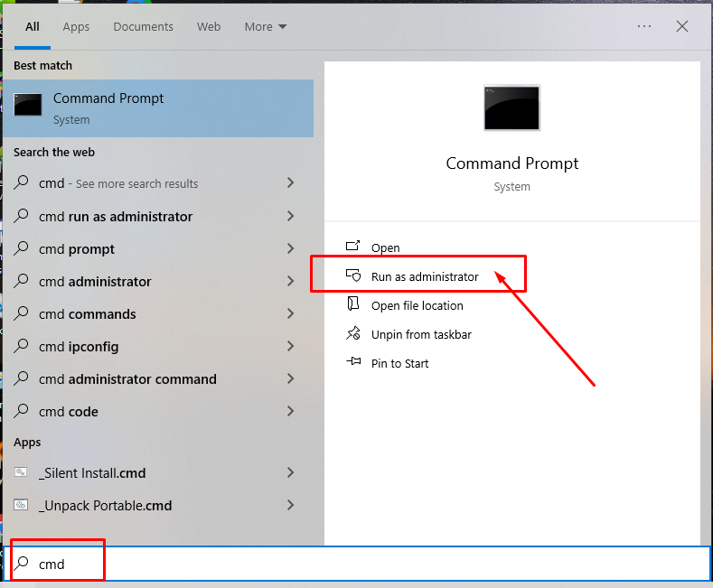Screen dimensions: 713x588
Task: Open the cmd run as administrator web suggestion
Action: point(116,217)
